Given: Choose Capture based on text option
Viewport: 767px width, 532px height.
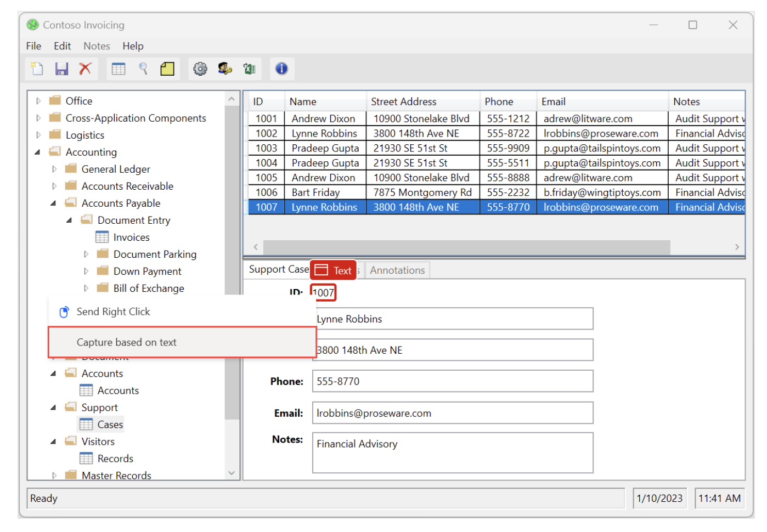Looking at the screenshot, I should click(182, 342).
